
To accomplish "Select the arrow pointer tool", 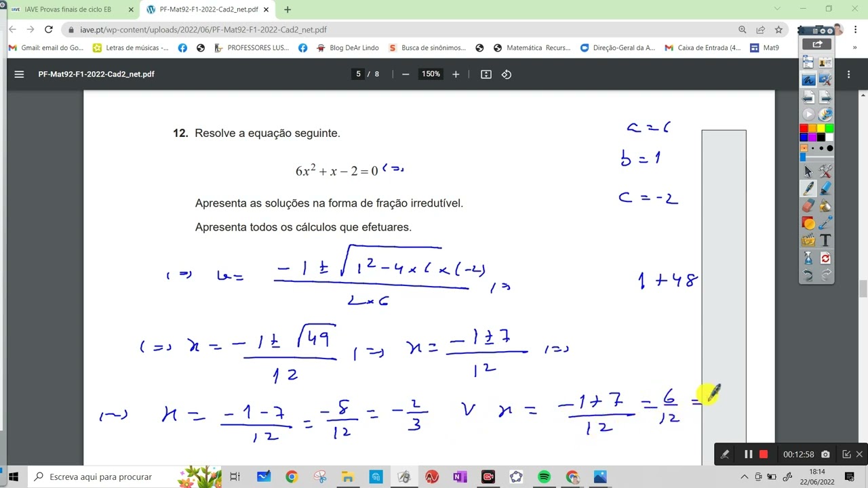I will point(808,171).
